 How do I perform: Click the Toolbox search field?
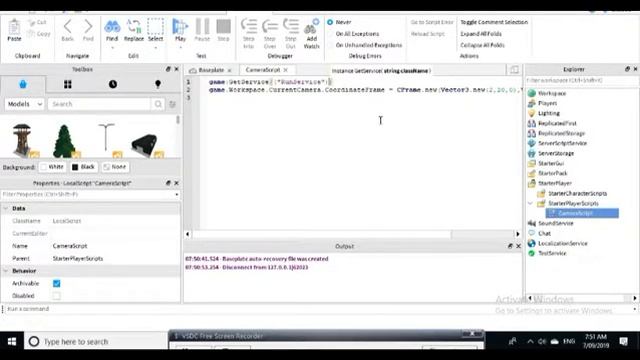[99, 104]
